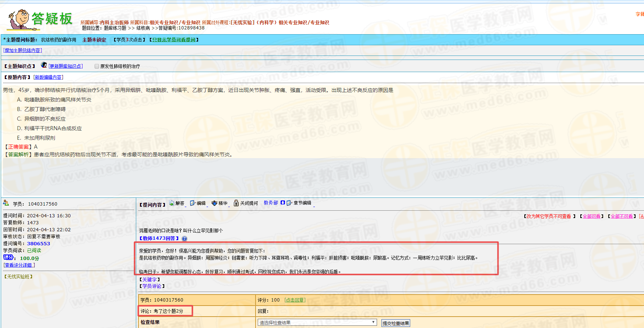Click 改为其它学员不可查看 link
Screen dimensions: 644x328
(x=549, y=216)
